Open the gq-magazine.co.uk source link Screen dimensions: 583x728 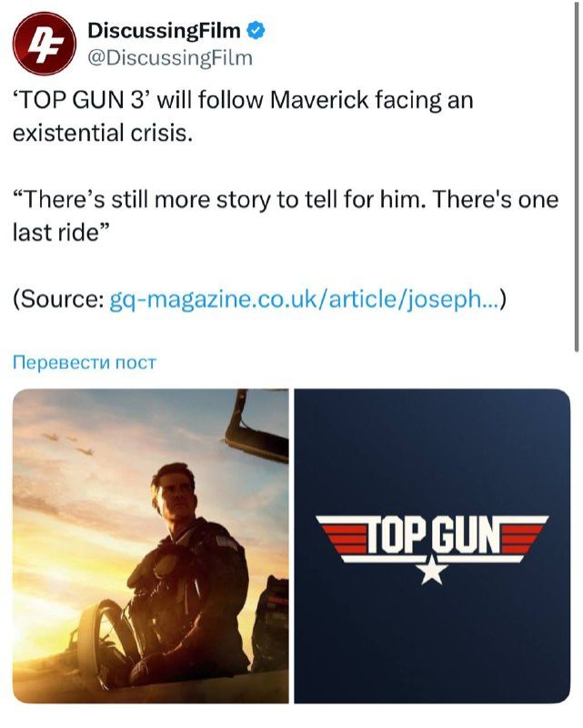point(305,299)
